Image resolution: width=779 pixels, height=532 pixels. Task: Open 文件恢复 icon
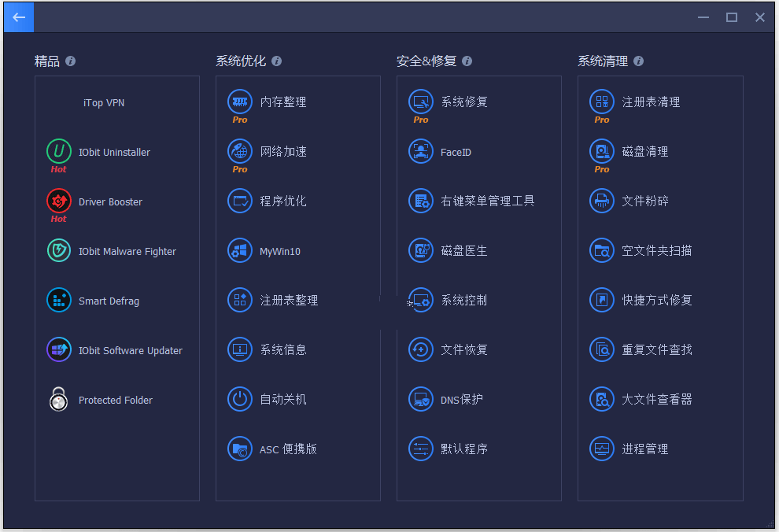coord(421,349)
